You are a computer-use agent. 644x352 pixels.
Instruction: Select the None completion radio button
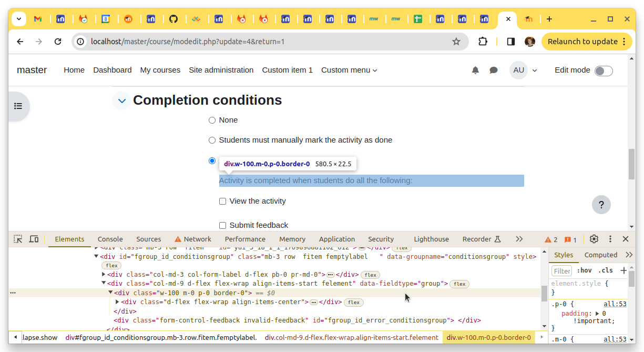tap(212, 120)
